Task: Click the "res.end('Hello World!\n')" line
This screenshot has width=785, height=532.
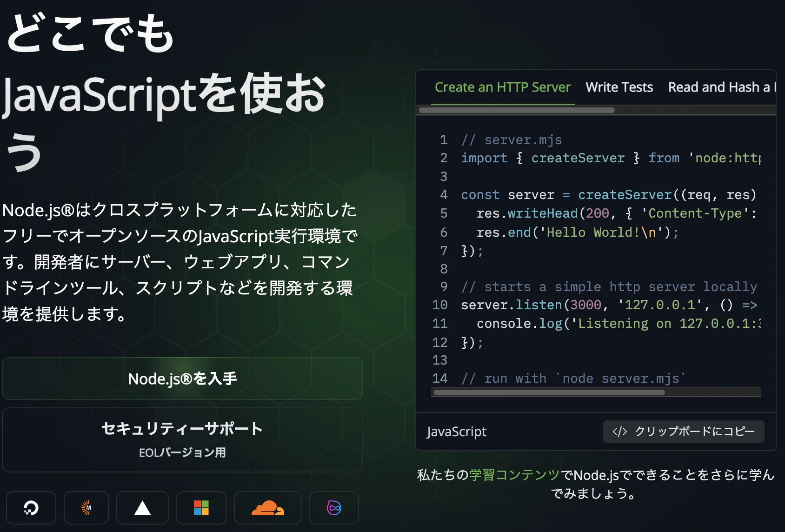Action: pos(578,232)
